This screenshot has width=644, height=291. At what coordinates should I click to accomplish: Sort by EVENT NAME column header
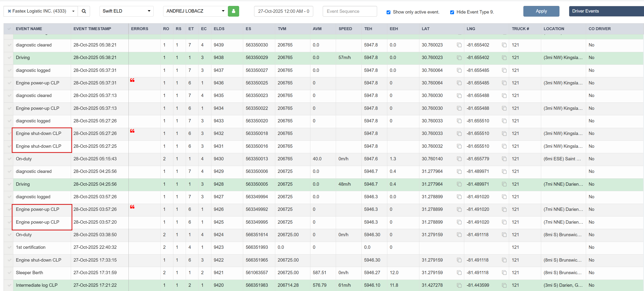point(29,29)
